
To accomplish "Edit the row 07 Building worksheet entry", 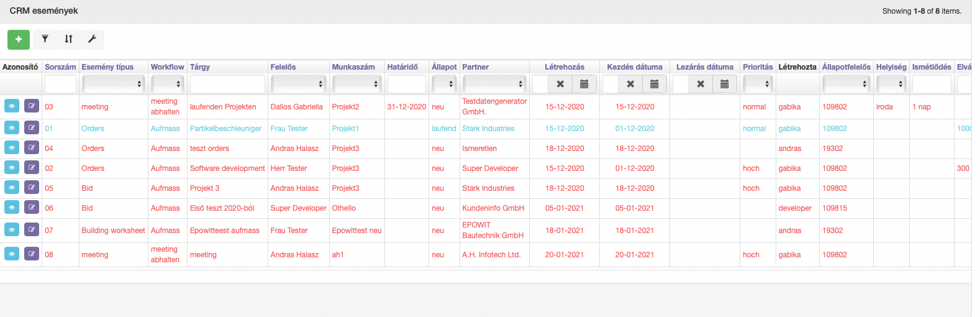I will pyautogui.click(x=31, y=230).
